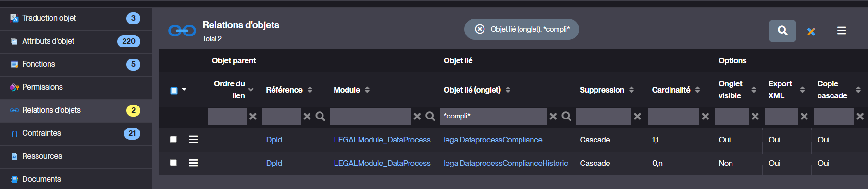Open the first row's Dpld reference link
This screenshot has width=868, height=189.
pos(274,140)
